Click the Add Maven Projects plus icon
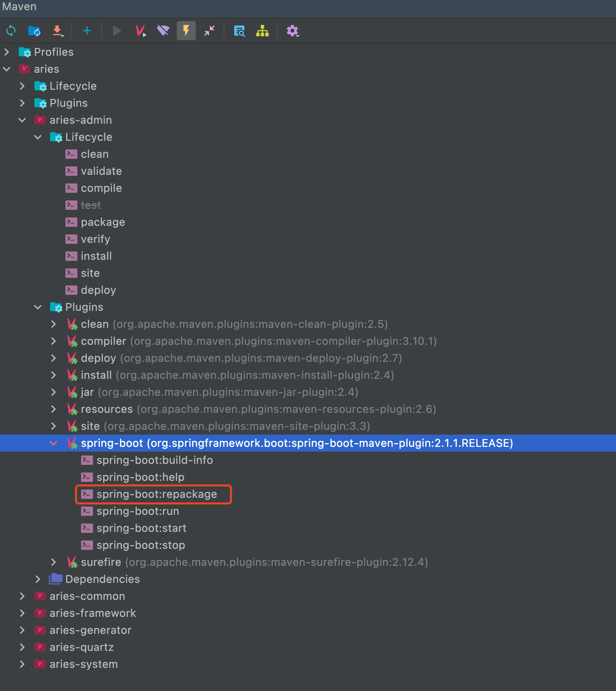616x691 pixels. [87, 31]
